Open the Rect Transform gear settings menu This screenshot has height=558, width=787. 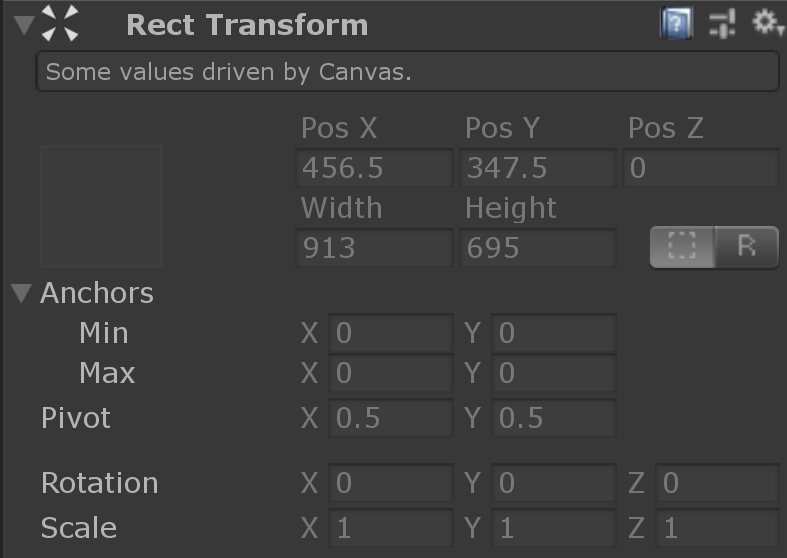point(766,22)
